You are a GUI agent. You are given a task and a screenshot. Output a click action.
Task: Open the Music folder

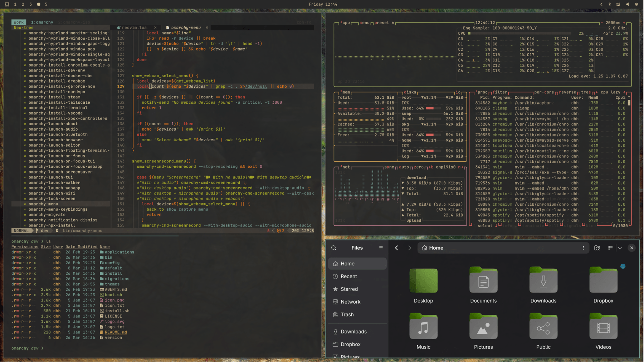point(423,331)
